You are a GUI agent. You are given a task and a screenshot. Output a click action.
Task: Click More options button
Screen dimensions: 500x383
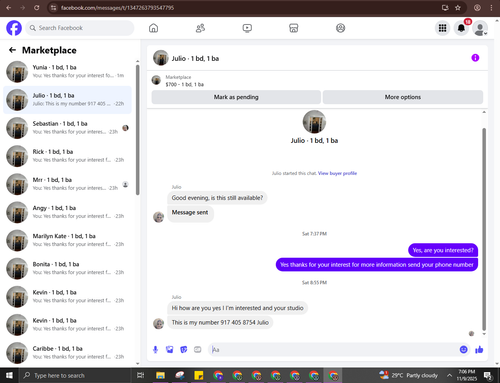point(403,97)
